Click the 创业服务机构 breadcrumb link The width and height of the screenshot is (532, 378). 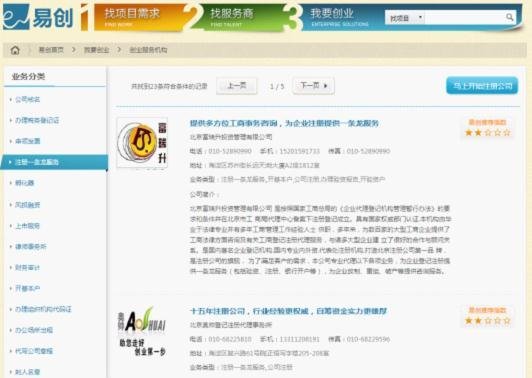tap(148, 50)
